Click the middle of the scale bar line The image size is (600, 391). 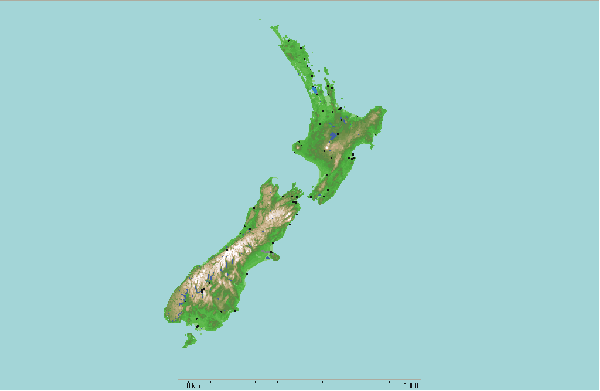[x=299, y=380]
